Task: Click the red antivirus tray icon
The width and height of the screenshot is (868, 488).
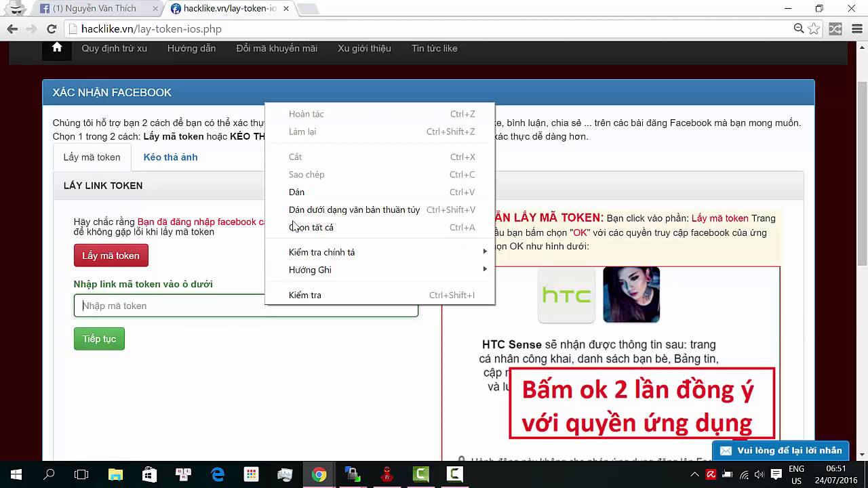Action: click(711, 474)
